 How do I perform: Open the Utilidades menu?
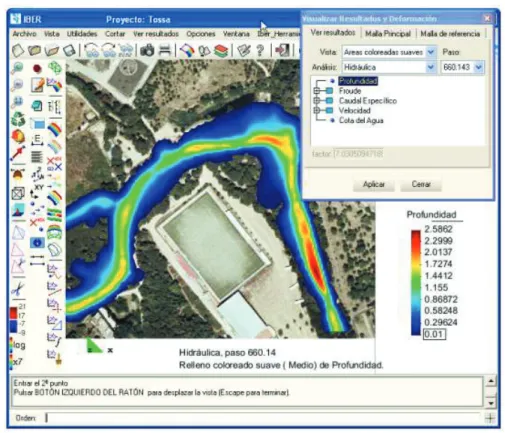point(82,34)
